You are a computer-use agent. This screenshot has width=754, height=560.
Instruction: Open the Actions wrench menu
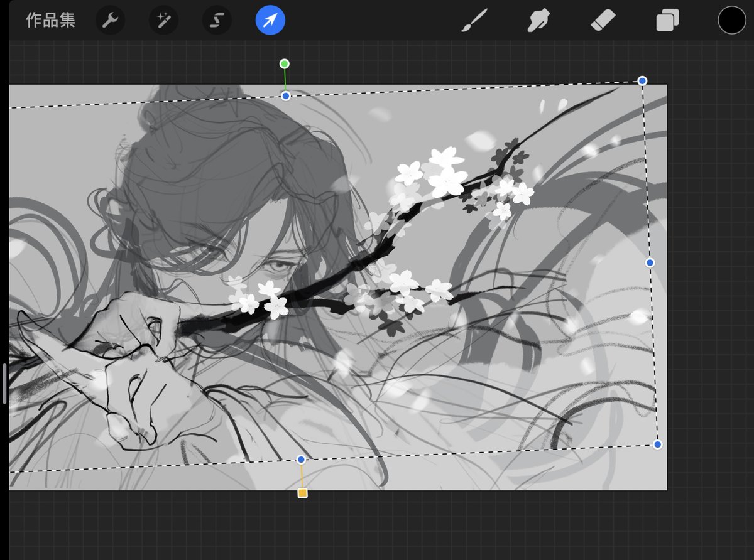pyautogui.click(x=110, y=21)
